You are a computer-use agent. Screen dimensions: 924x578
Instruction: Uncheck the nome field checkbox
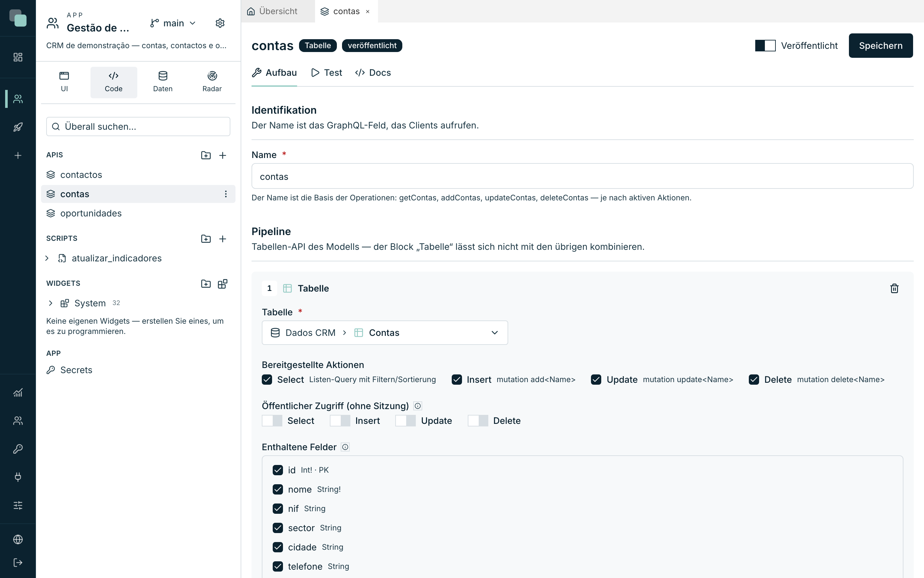click(x=278, y=489)
